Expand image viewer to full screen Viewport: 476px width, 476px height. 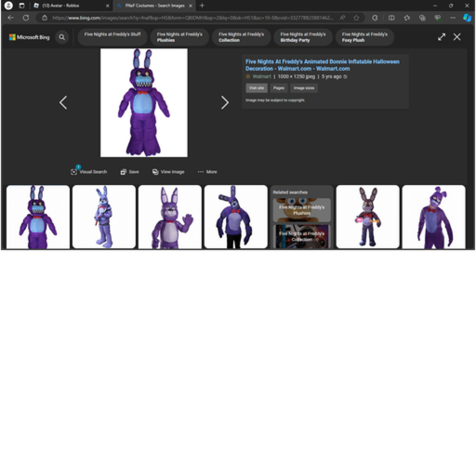coord(442,37)
